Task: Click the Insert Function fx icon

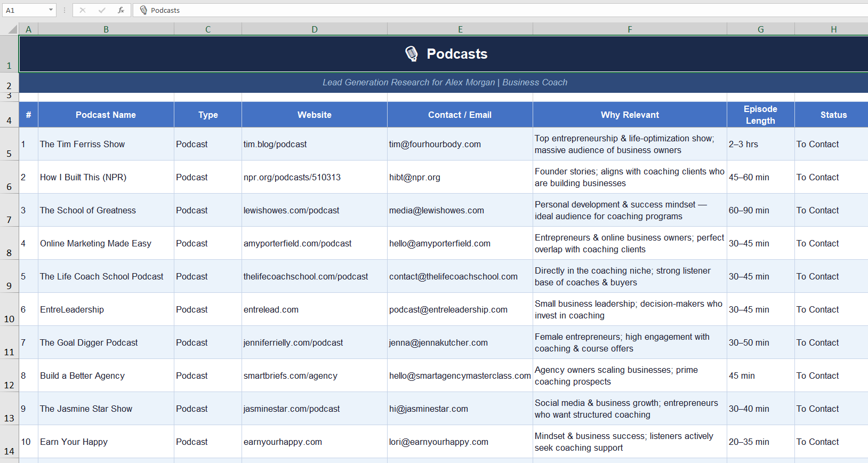Action: (x=121, y=10)
